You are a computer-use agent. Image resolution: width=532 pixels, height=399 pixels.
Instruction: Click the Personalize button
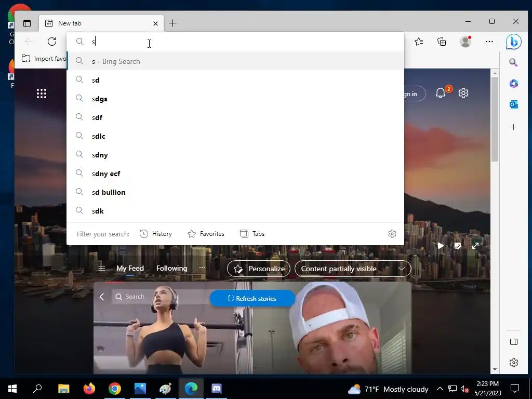pyautogui.click(x=259, y=269)
